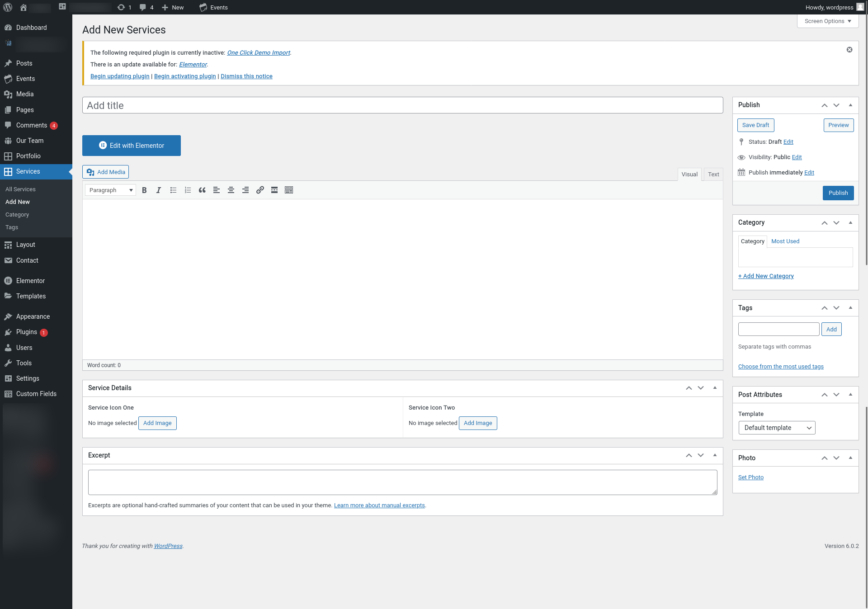Insert Read More tag

click(274, 190)
